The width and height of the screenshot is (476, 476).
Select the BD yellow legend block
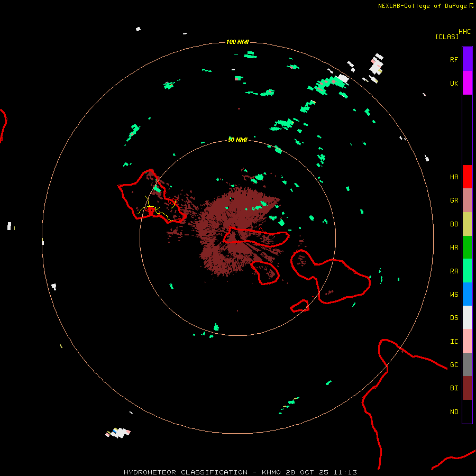tap(467, 224)
